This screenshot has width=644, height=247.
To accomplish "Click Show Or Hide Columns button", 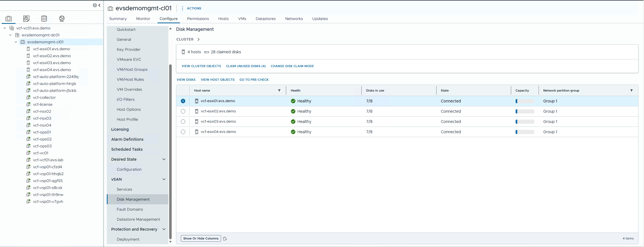I will tap(201, 238).
